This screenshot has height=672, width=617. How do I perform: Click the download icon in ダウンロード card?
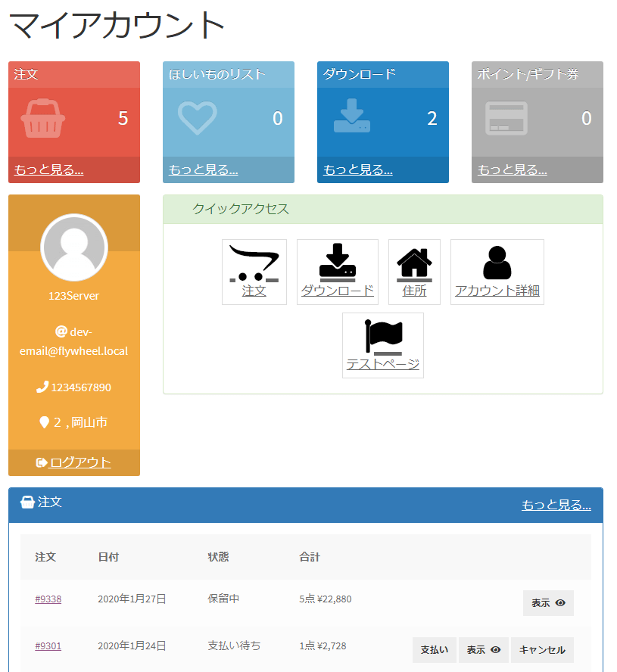coord(351,116)
